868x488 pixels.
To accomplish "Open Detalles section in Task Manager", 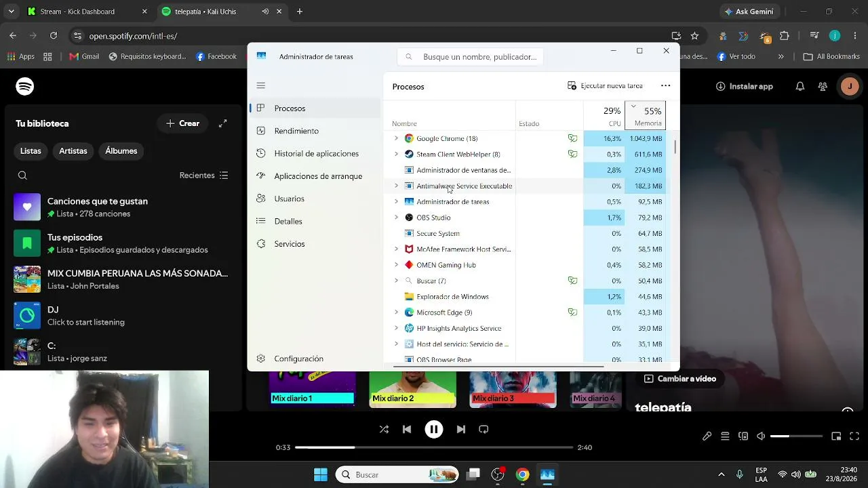I will (x=288, y=221).
